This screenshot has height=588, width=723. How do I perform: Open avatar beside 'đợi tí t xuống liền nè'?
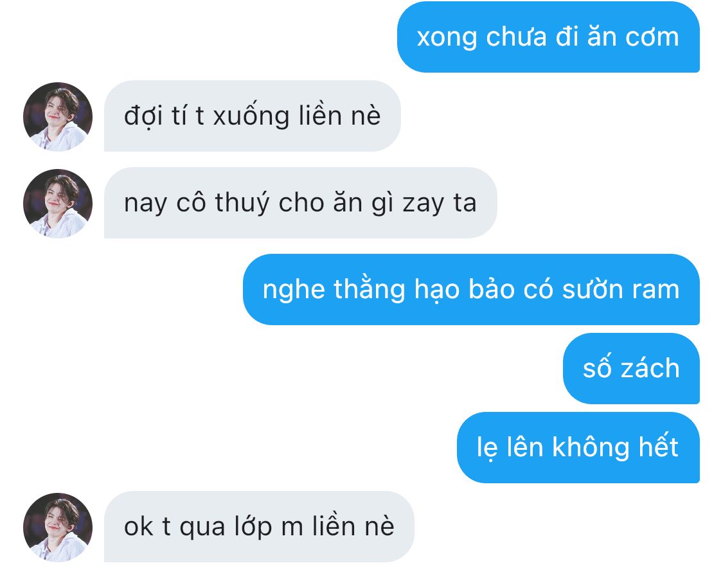coord(58,117)
